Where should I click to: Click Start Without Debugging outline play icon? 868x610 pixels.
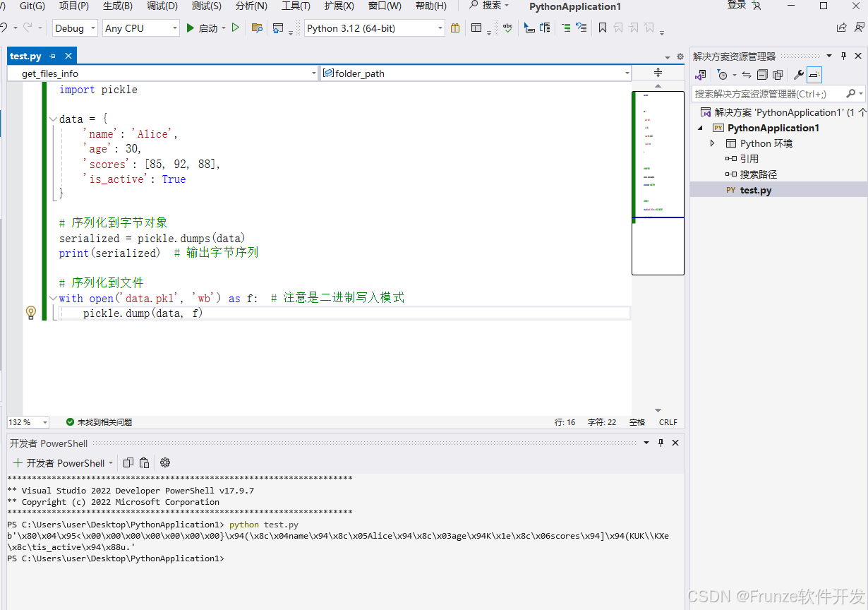point(236,28)
